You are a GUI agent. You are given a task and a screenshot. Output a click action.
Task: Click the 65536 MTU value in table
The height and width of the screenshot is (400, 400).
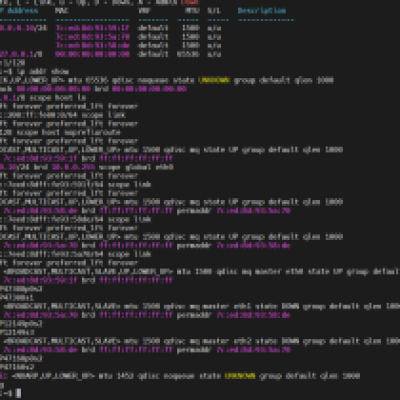coord(188,54)
